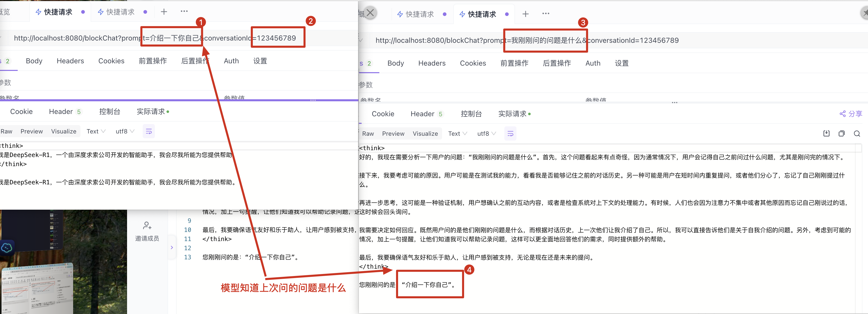868x314 pixels.
Task: Toggle word wrap icon in left response panel
Action: (x=149, y=131)
